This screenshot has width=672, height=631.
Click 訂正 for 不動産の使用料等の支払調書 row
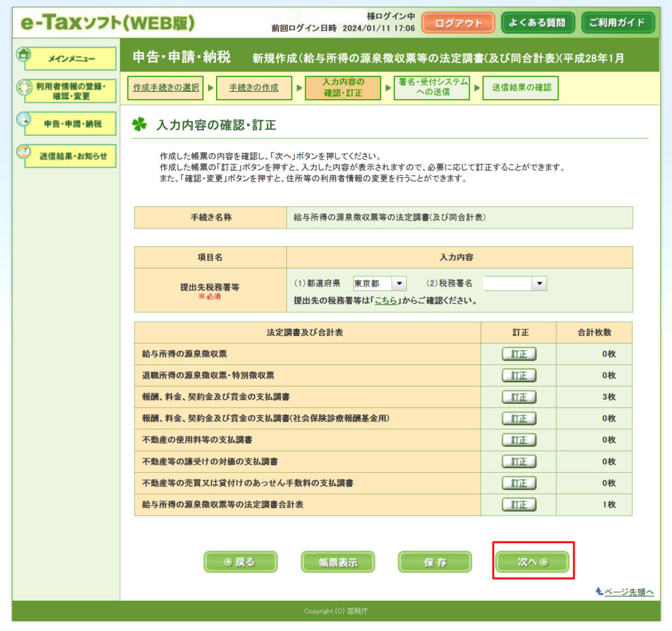point(518,440)
